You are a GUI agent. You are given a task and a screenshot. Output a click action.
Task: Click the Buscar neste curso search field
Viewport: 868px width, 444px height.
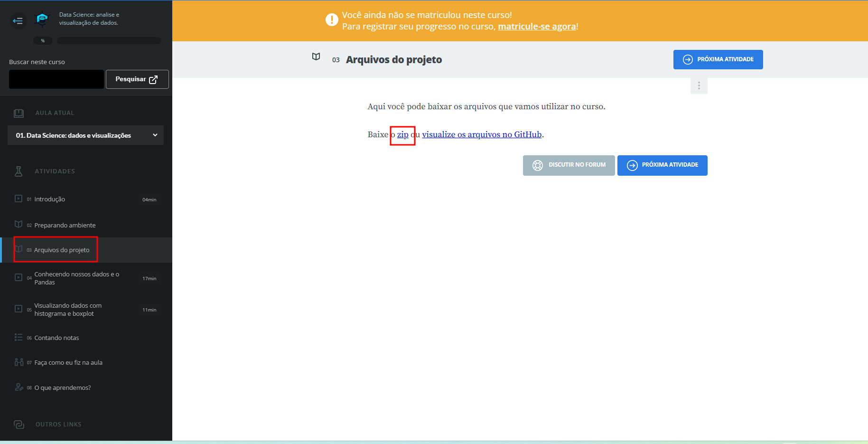[x=56, y=79]
